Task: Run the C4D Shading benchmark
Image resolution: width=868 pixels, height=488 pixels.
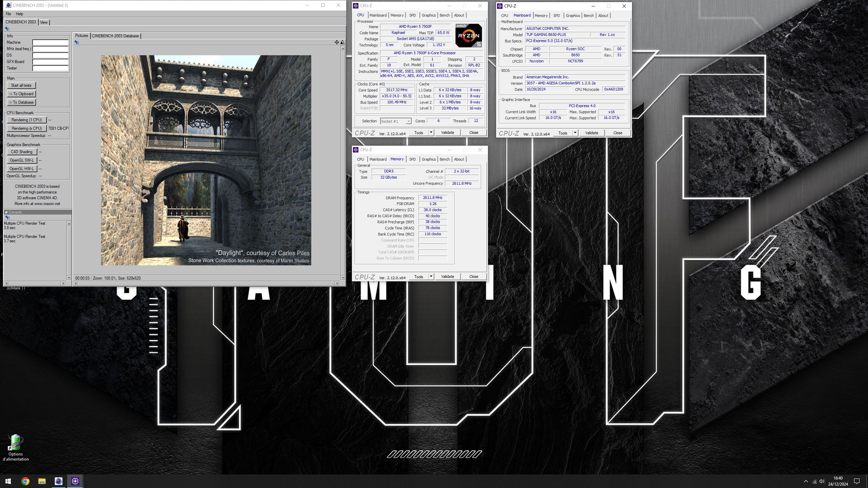Action: click(22, 152)
